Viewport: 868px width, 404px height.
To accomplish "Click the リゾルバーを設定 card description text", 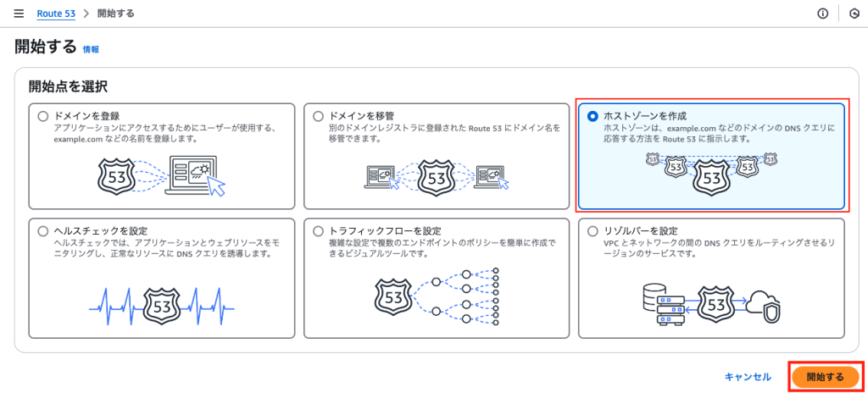I will click(x=720, y=248).
